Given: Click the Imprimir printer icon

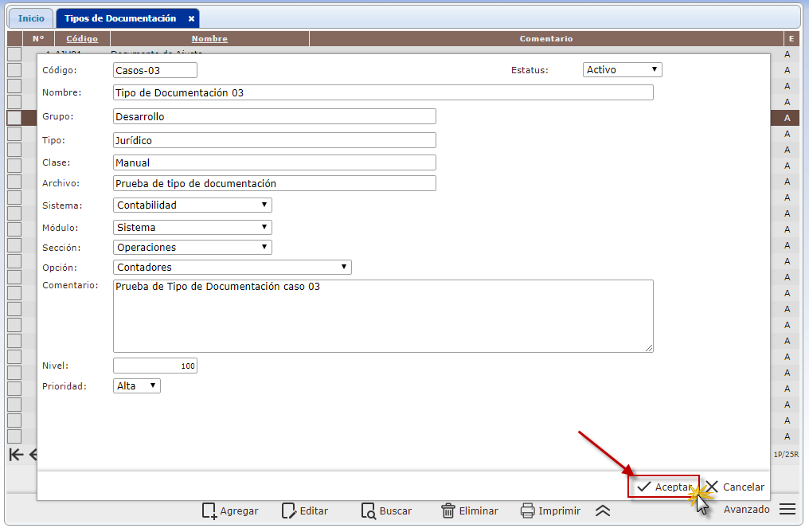Looking at the screenshot, I should pyautogui.click(x=527, y=510).
